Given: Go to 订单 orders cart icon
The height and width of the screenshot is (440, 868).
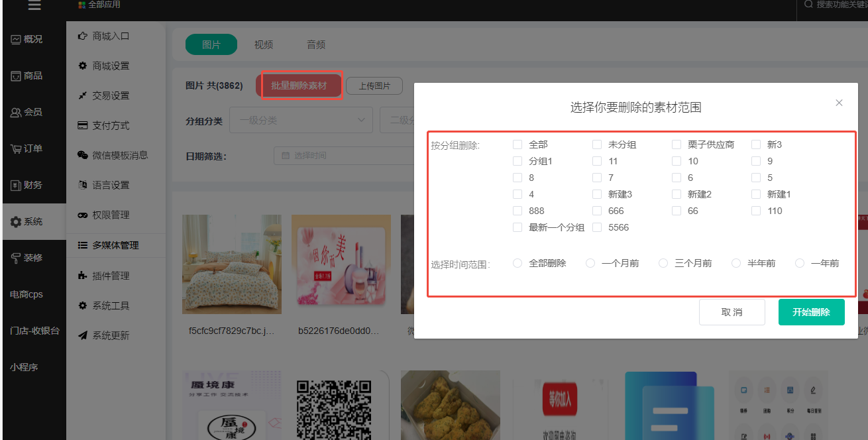Looking at the screenshot, I should click(16, 149).
